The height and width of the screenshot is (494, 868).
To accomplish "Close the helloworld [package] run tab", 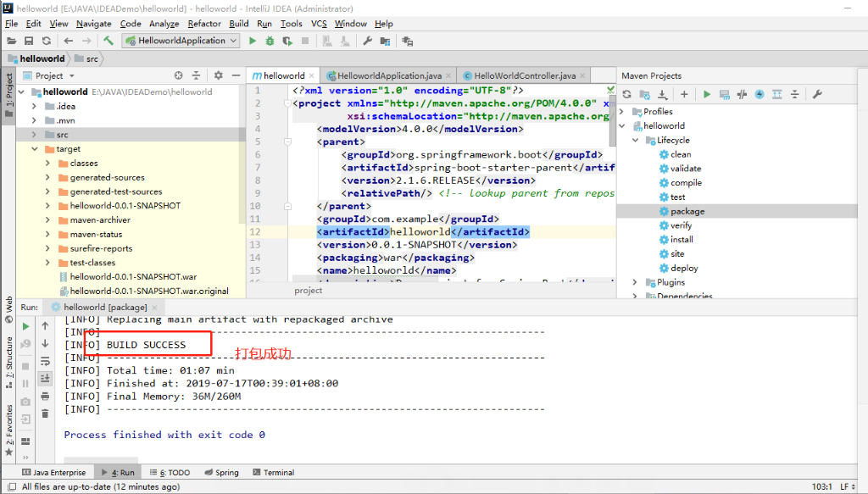I will click(x=154, y=307).
